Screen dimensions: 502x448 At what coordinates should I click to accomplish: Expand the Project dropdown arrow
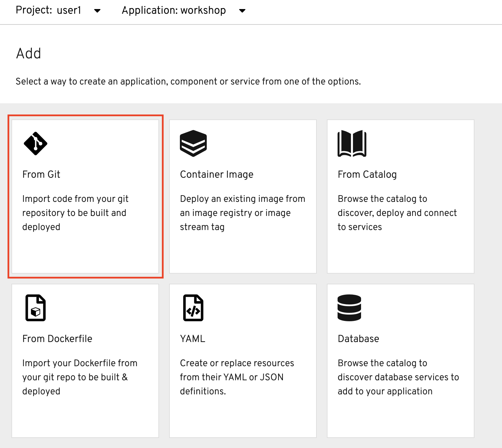pos(97,11)
